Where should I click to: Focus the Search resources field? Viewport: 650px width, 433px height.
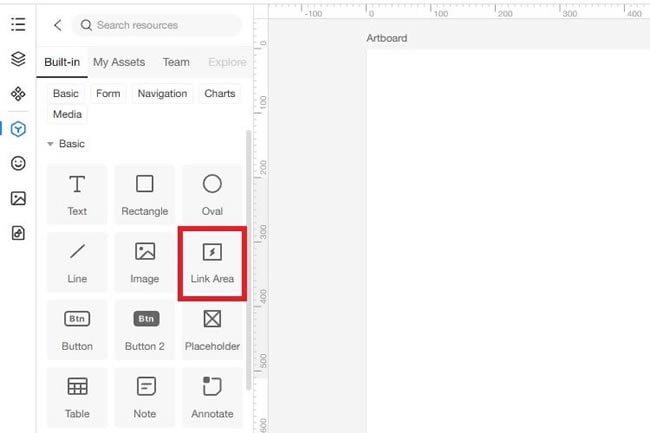point(157,25)
